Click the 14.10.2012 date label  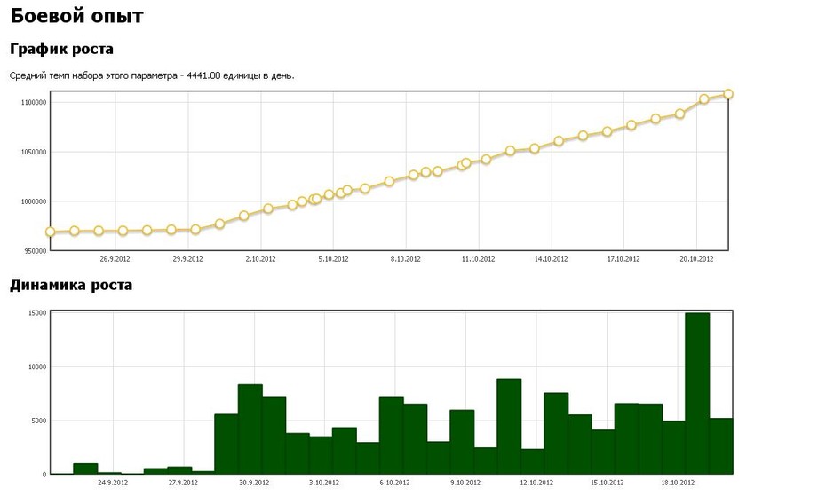click(x=551, y=259)
